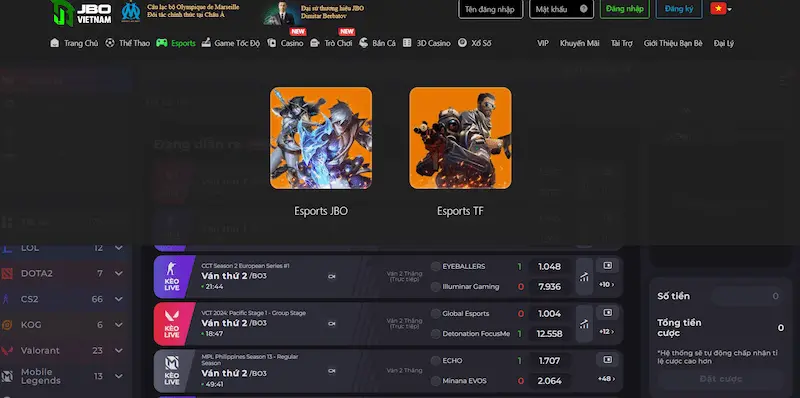This screenshot has height=398, width=800.
Task: Show +12 more markets for Global Esports match
Action: 607,332
